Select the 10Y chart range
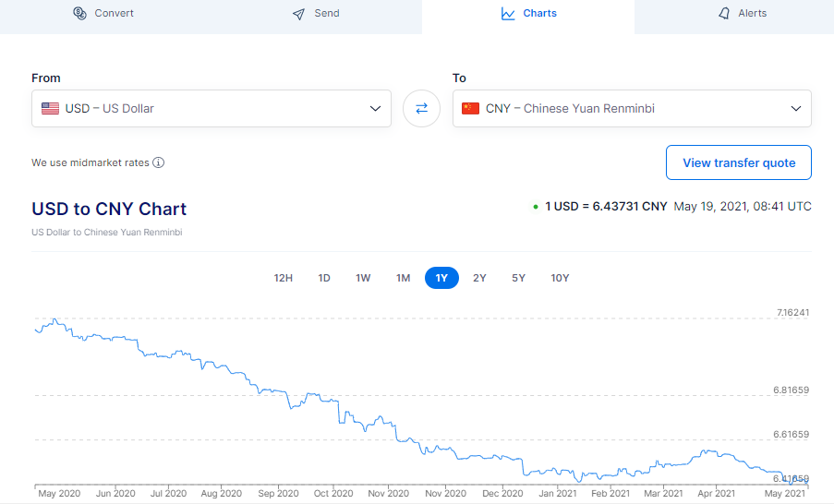The width and height of the screenshot is (834, 504). [560, 278]
